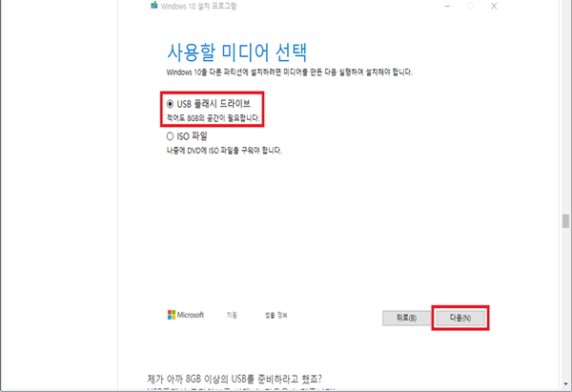Select the USB 플래시 드라이브 radio button
This screenshot has height=392, width=572.
coord(170,104)
